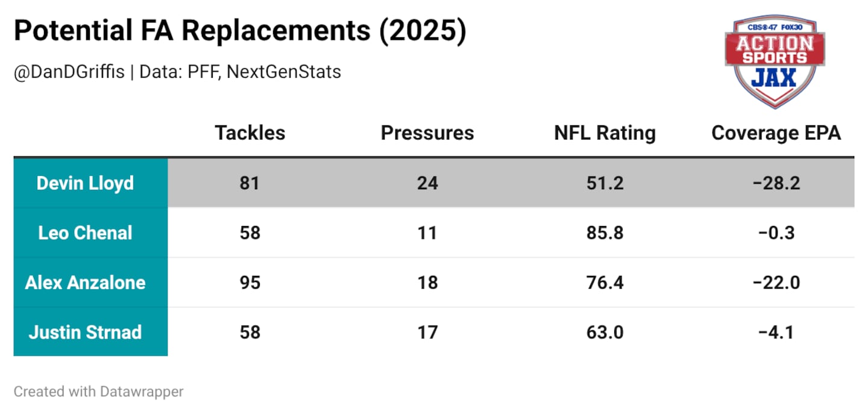Viewport: 868px width, 414px height.
Task: Click the Potential FA Replacements title
Action: (x=240, y=31)
